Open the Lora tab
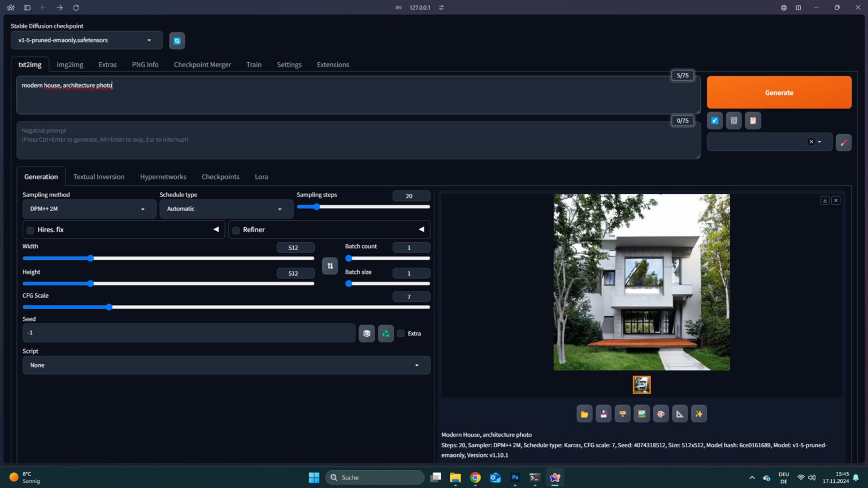The image size is (868, 488). point(261,177)
